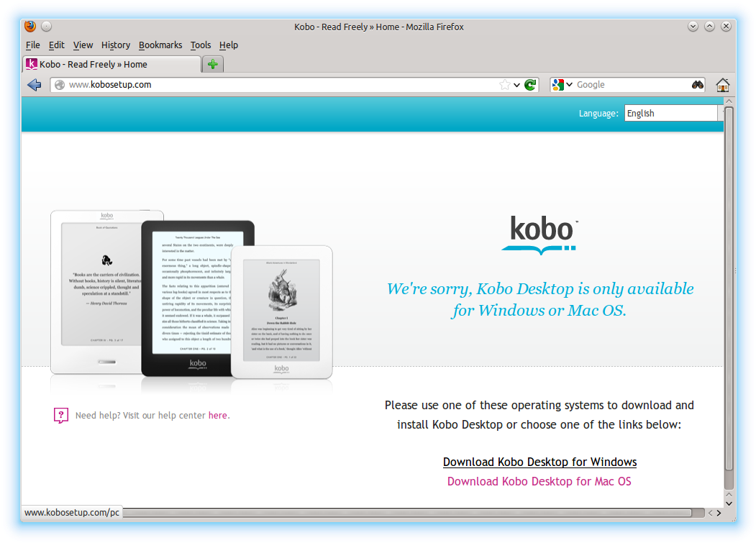Open the search engine chooser arrow

click(x=568, y=84)
